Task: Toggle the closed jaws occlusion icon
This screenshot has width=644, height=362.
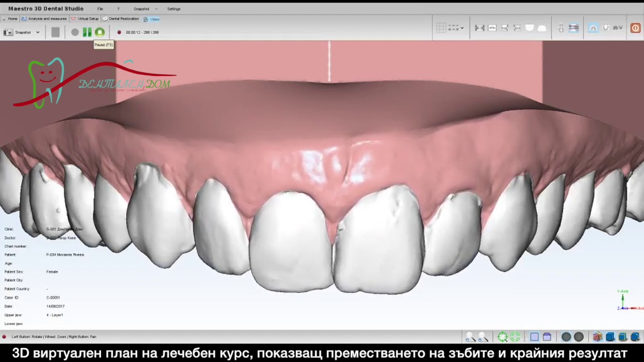Action: click(x=574, y=28)
